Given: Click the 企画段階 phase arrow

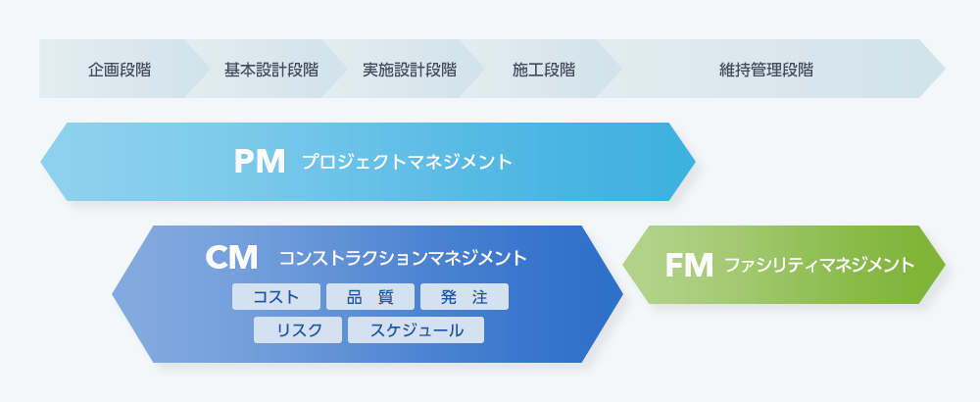Looking at the screenshot, I should point(120,69).
